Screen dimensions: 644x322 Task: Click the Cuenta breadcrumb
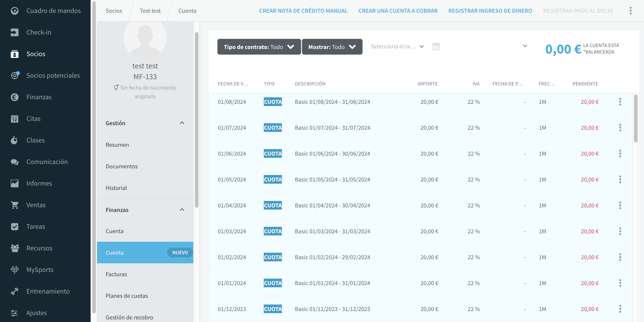point(187,11)
